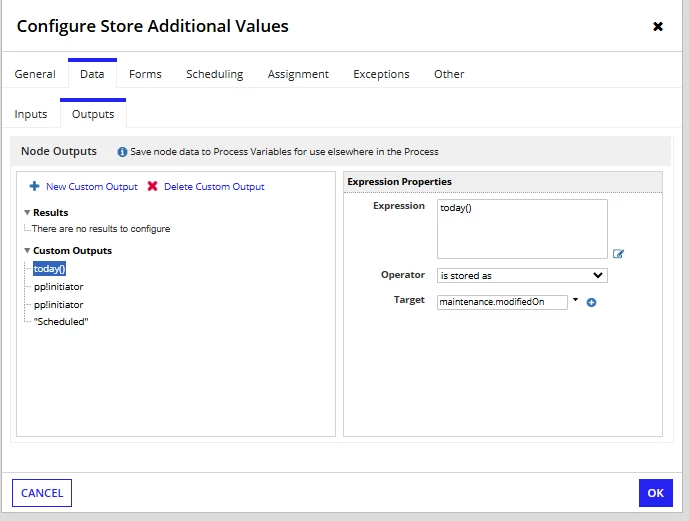The width and height of the screenshot is (689, 521).
Task: Switch to the Forms tab
Action: click(145, 74)
